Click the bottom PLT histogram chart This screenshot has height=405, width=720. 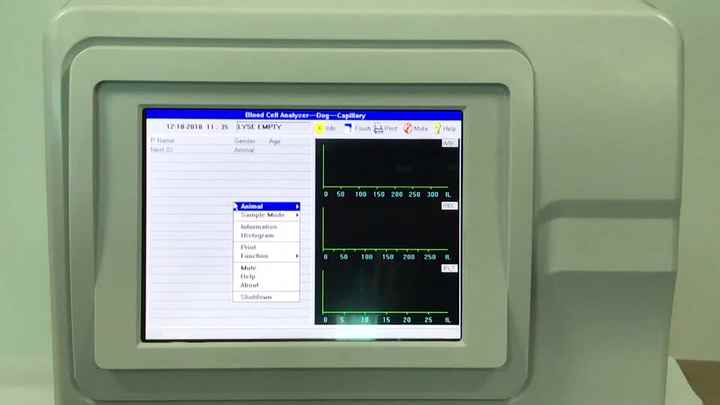[x=387, y=295]
